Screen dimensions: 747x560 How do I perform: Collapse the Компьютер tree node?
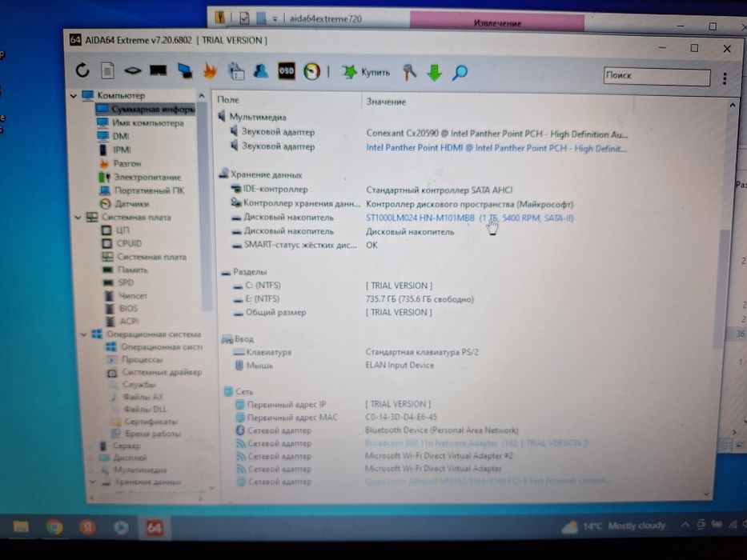tap(74, 96)
